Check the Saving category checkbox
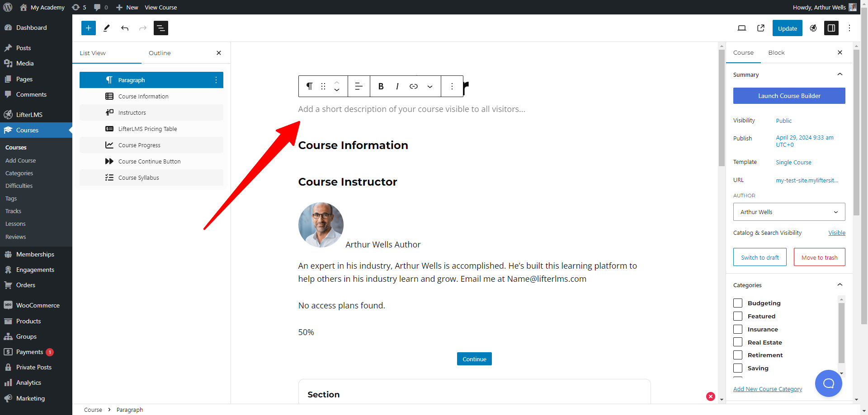Image resolution: width=868 pixels, height=415 pixels. pos(738,368)
